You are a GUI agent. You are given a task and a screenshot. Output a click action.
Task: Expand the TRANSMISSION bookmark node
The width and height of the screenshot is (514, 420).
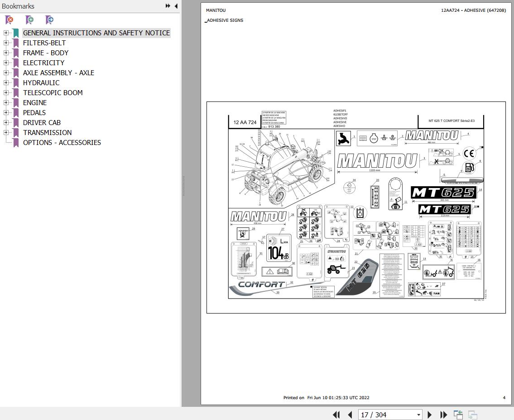tap(6, 132)
